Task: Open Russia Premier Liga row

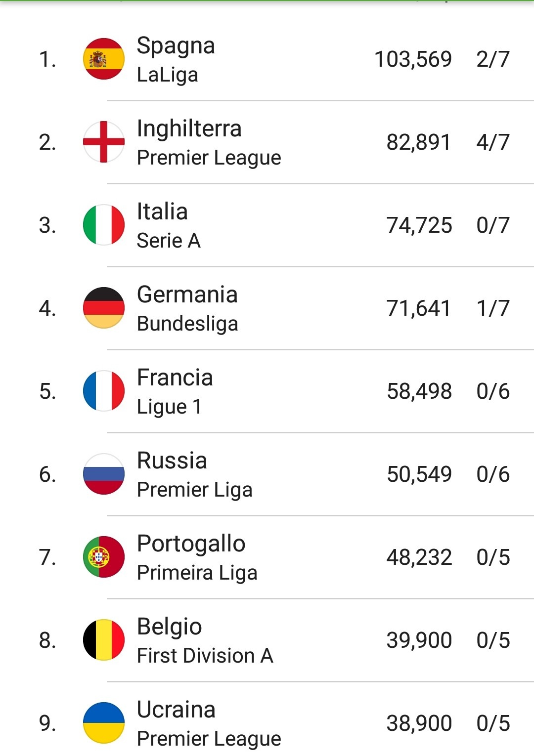Action: 267,474
